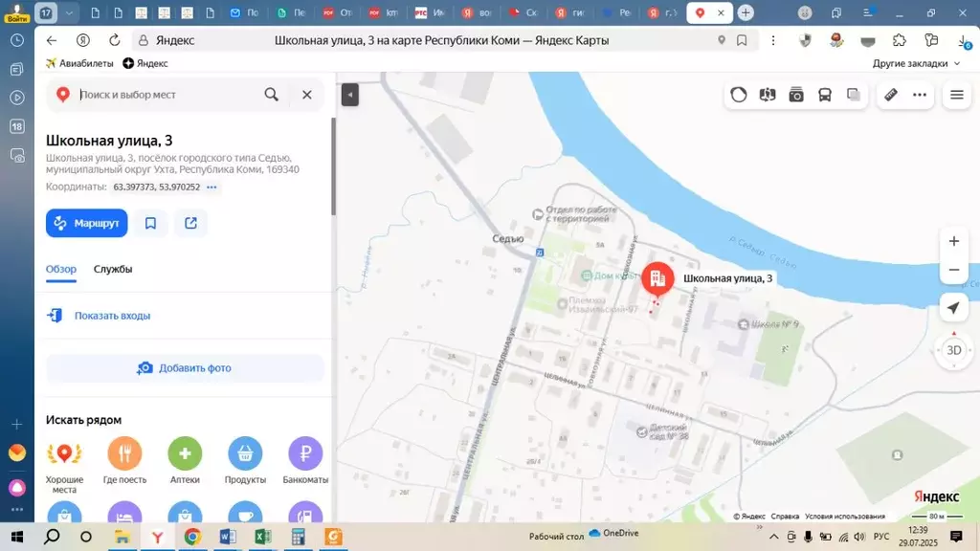Click the Yandex home 'Я' button in toolbar
Screen dimensions: 980x551
coord(83,40)
